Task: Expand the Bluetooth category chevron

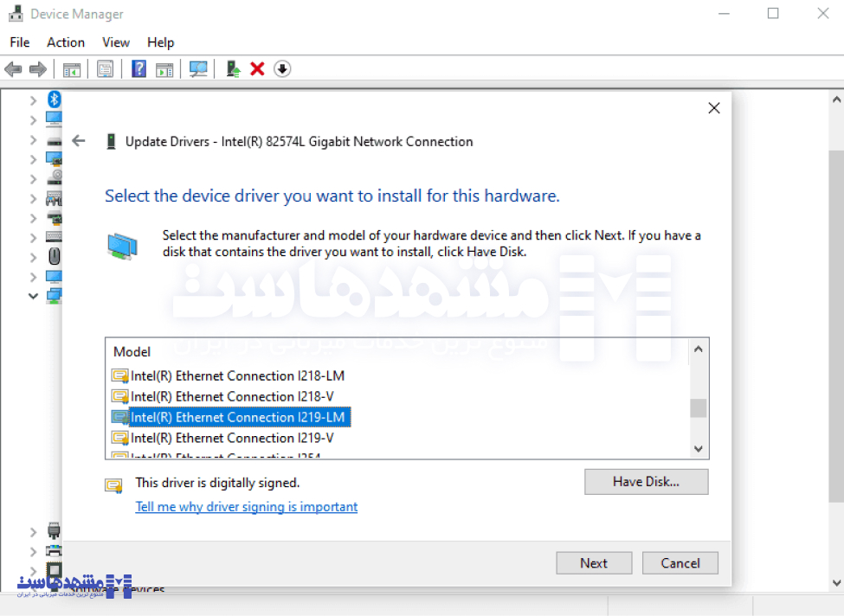Action: pos(34,99)
